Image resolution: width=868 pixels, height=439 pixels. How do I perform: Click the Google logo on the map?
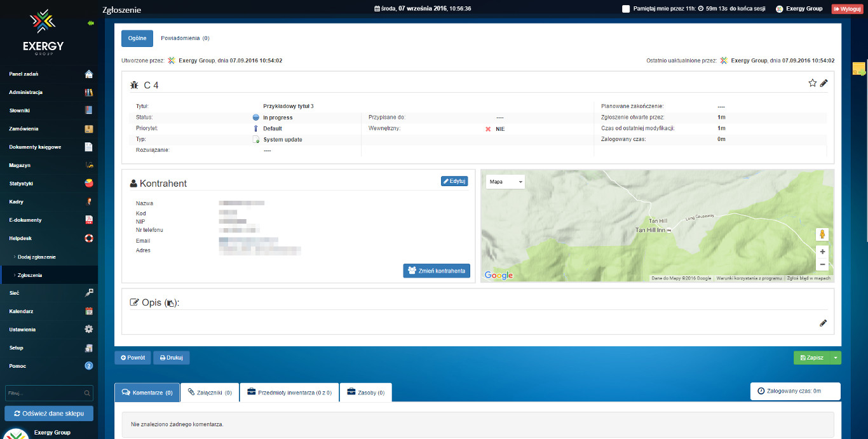[499, 275]
